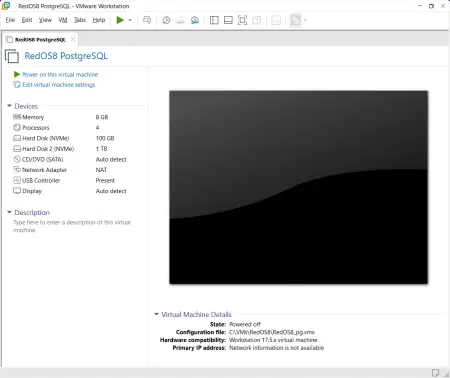Image resolution: width=450 pixels, height=378 pixels.
Task: Click the Network Adapter device icon
Action: pyautogui.click(x=17, y=170)
